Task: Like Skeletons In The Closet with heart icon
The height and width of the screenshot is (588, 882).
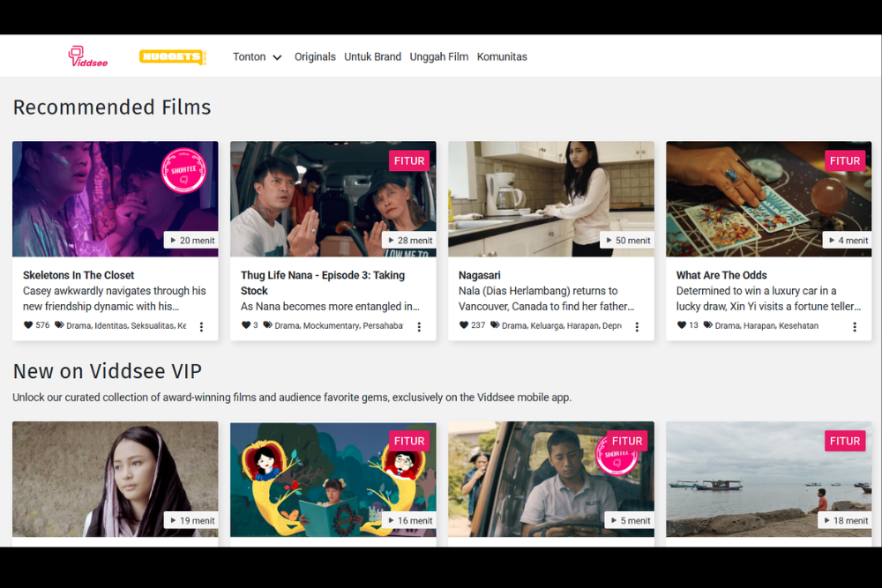Action: (x=28, y=325)
